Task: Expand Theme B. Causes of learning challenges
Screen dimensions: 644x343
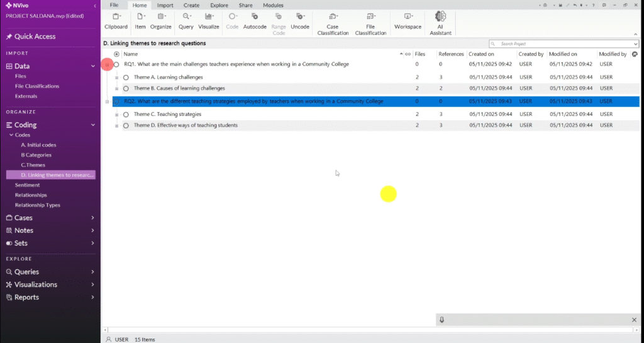Action: coord(117,89)
